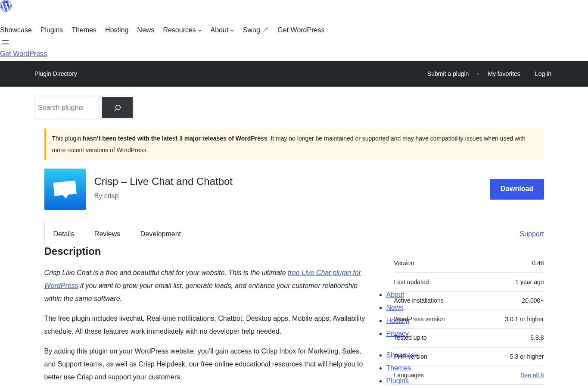The height and width of the screenshot is (388, 588).
Task: Click the Plugins footer link at bottom
Action: pyautogui.click(x=397, y=381)
